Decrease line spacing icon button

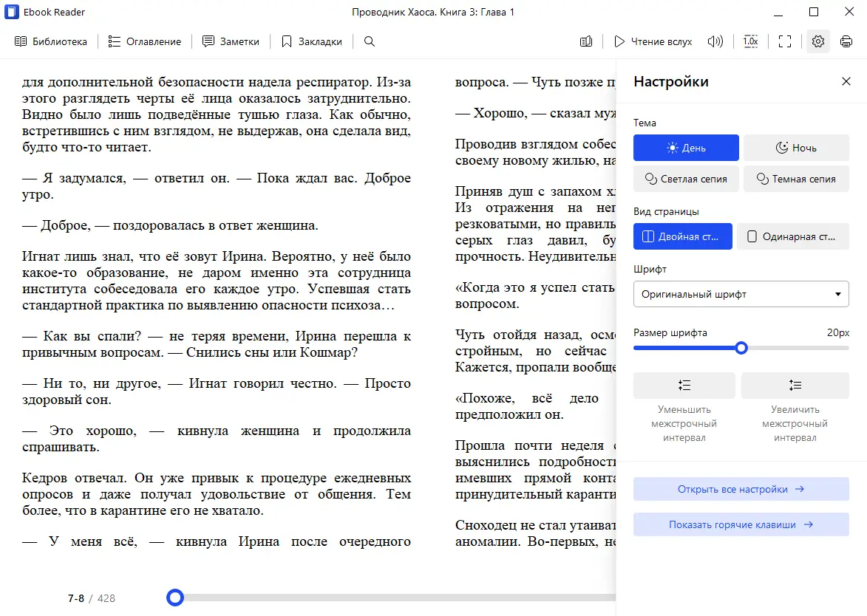pos(684,385)
